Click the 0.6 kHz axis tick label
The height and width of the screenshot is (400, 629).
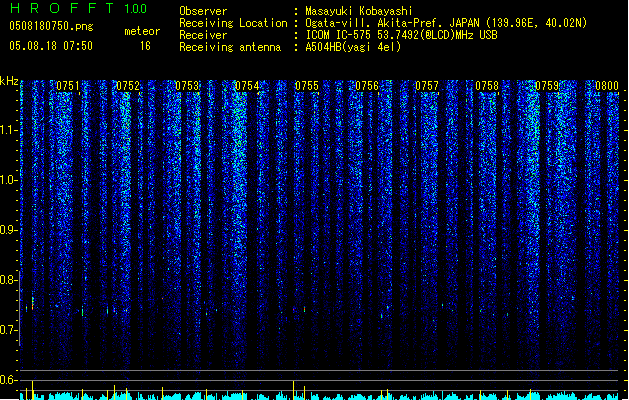(x=8, y=380)
